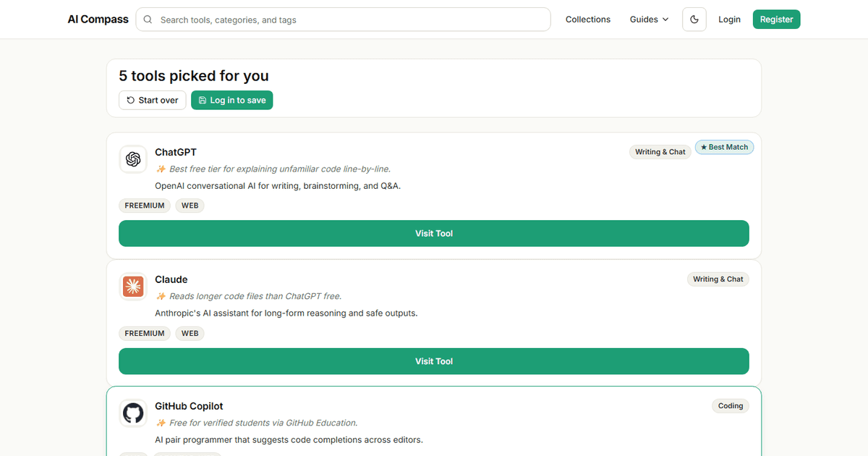The width and height of the screenshot is (868, 456).
Task: Open the Claude title
Action: point(171,279)
